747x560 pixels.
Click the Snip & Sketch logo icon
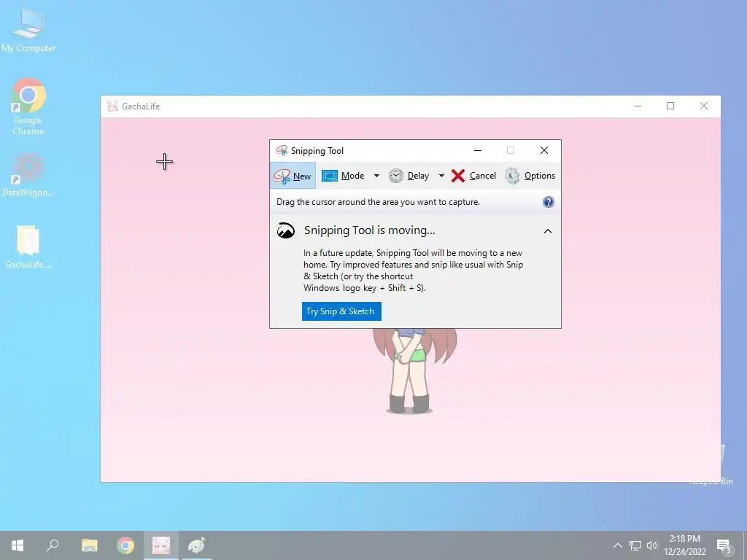(286, 230)
